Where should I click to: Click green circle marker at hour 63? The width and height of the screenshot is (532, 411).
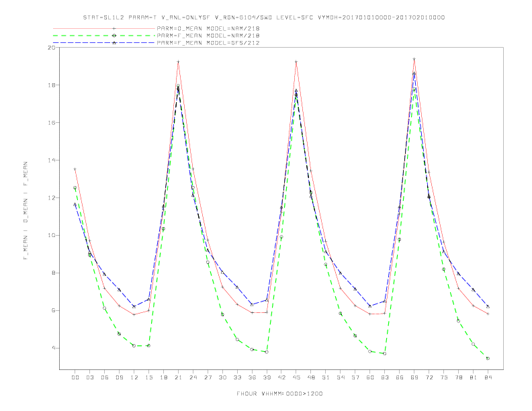385,354
